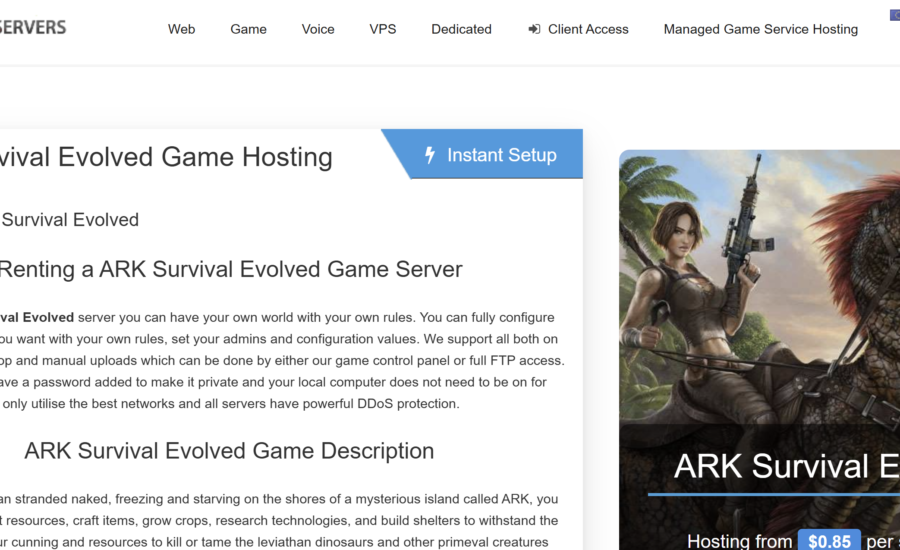
Task: Click the 'ARK Survival Evolved Game Description' heading
Action: (x=229, y=451)
